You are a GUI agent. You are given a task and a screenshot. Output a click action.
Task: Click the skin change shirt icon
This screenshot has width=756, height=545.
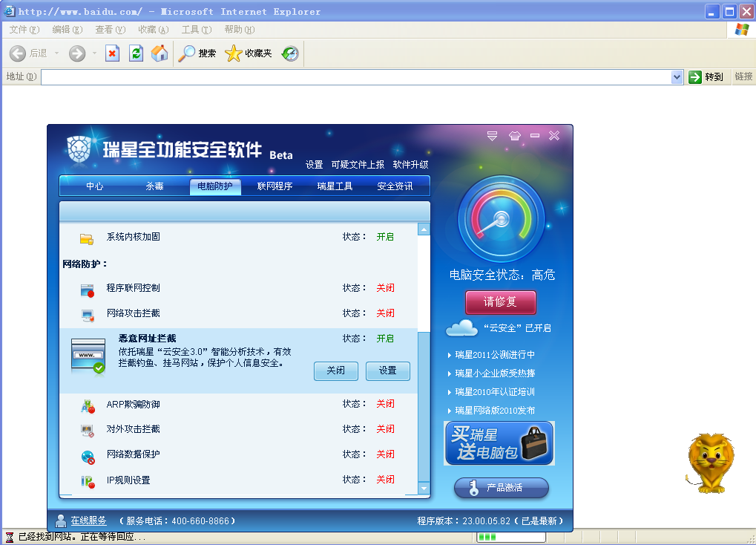pyautogui.click(x=514, y=136)
